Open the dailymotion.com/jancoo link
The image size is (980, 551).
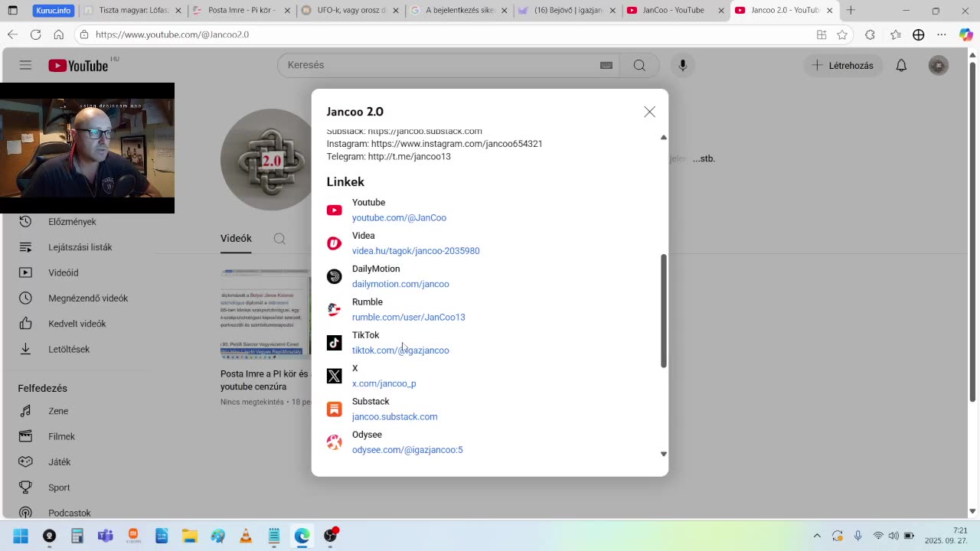coord(400,284)
